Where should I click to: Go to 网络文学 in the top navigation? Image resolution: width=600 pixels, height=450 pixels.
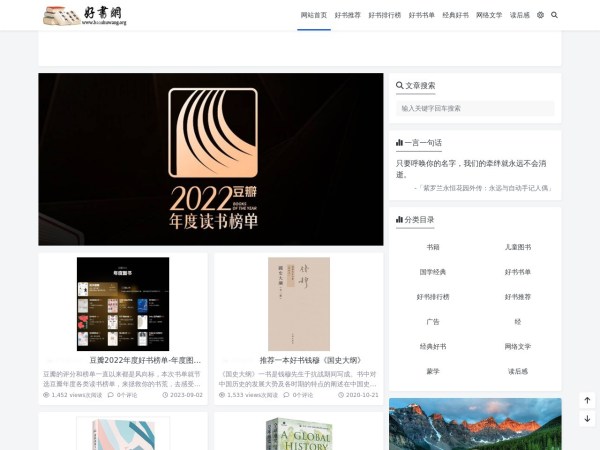click(489, 15)
